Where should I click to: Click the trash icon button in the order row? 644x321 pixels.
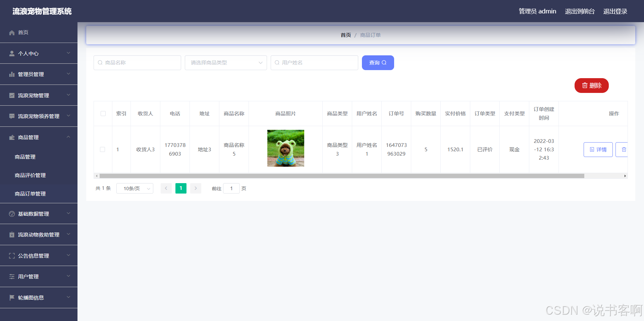click(x=622, y=150)
